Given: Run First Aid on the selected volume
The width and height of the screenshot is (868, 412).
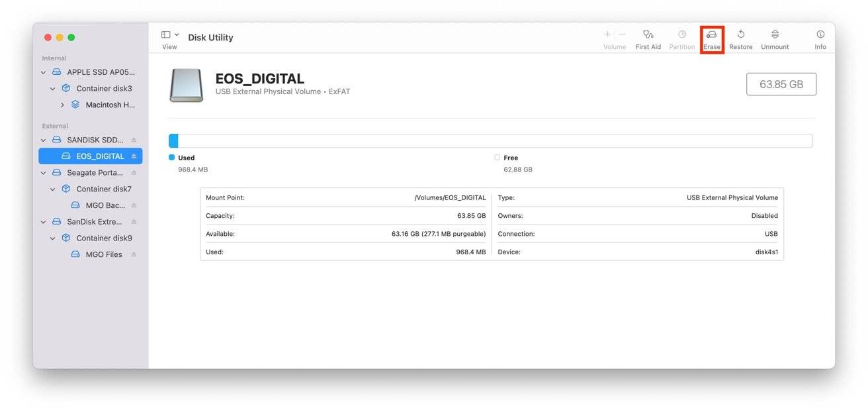Looking at the screenshot, I should pos(648,37).
